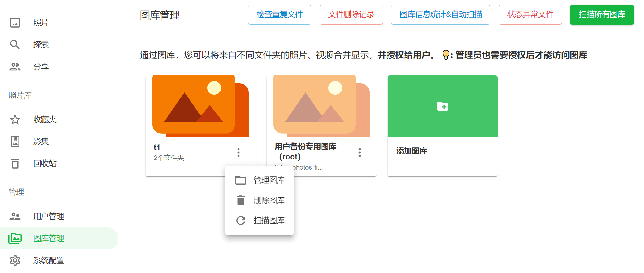
Task: Open Favorites star icon
Action: (15, 120)
